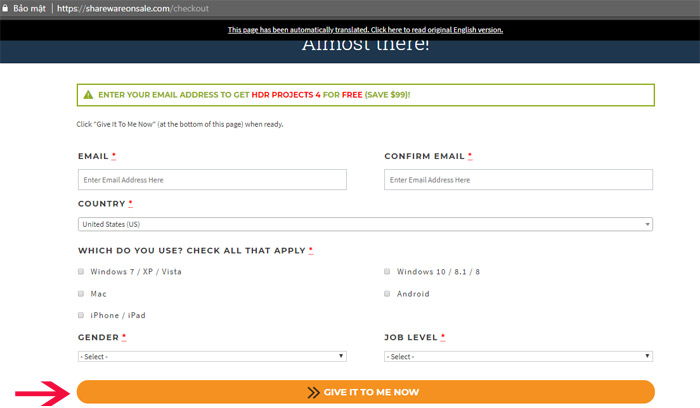700x408 pixels.
Task: Click the JOB LEVEL label
Action: [411, 337]
